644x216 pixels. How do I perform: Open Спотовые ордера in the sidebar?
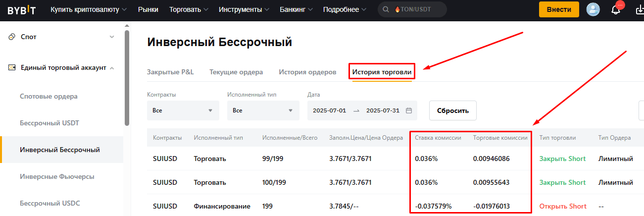point(49,96)
